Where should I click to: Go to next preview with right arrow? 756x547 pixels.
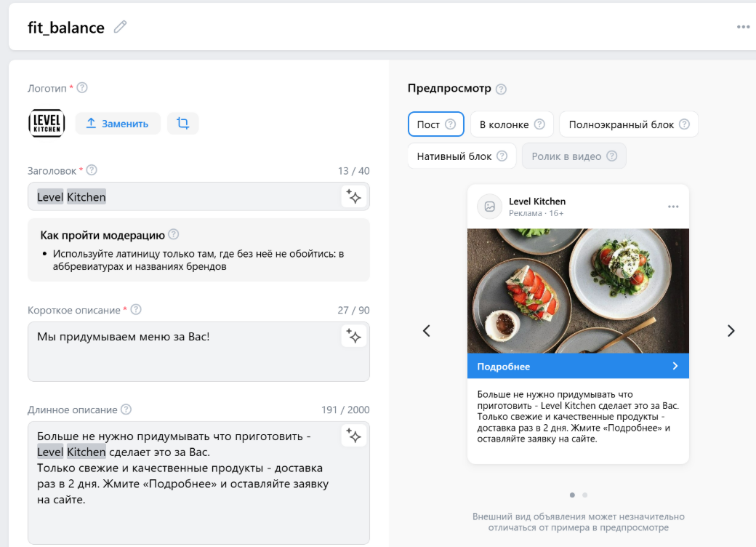[731, 331]
